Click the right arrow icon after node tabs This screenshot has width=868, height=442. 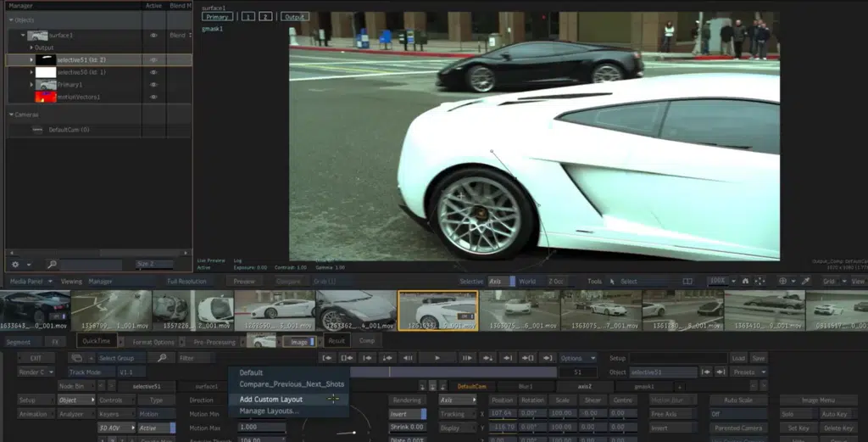coord(764,386)
